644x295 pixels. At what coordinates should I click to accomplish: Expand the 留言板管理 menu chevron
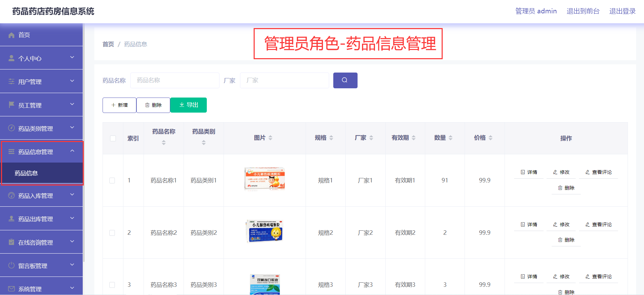point(72,265)
